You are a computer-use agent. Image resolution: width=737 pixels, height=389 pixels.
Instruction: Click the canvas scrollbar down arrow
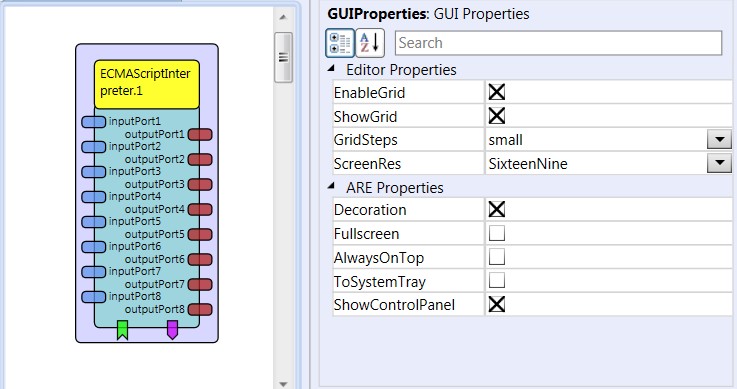click(283, 384)
